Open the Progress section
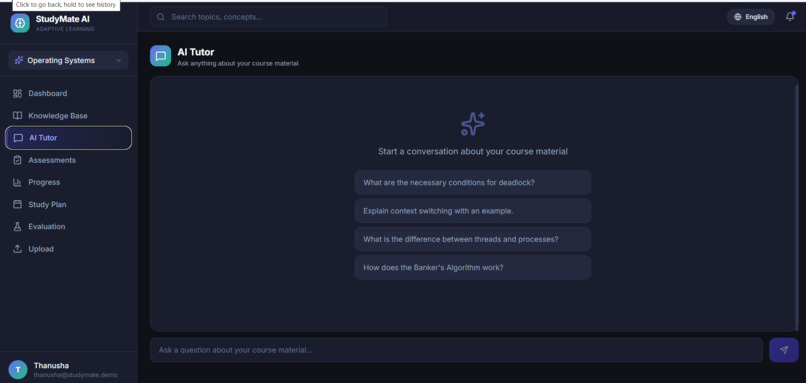The image size is (806, 383). 68,183
